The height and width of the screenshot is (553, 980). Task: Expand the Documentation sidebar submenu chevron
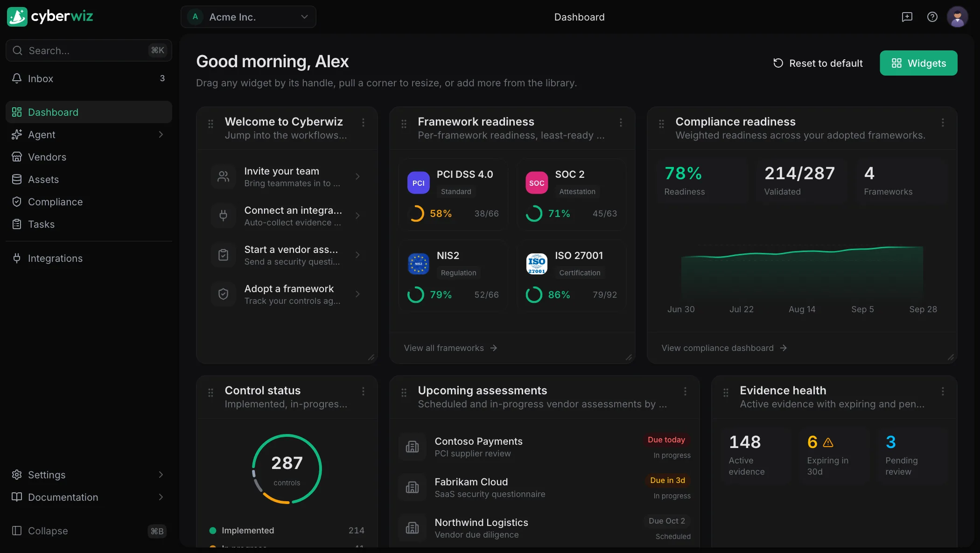coord(161,497)
